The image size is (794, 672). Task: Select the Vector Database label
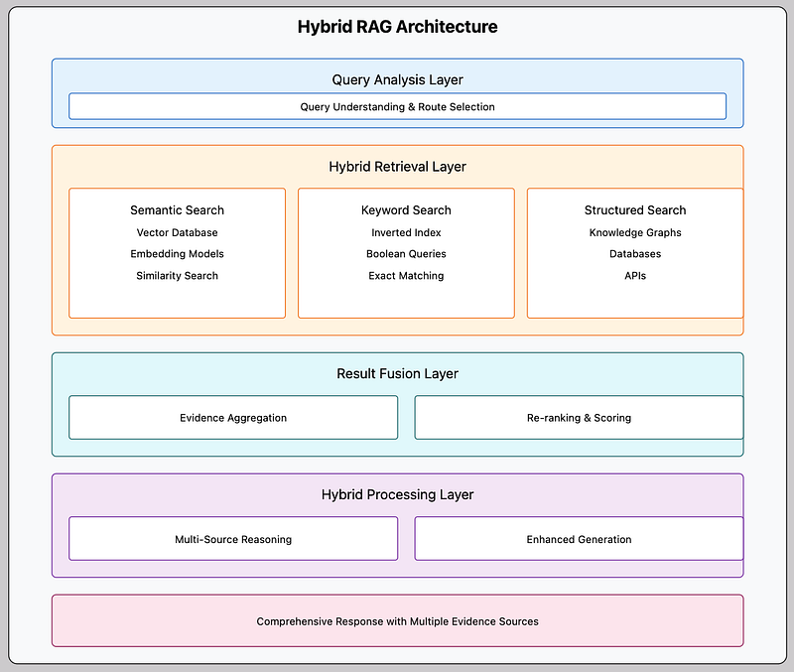(177, 232)
